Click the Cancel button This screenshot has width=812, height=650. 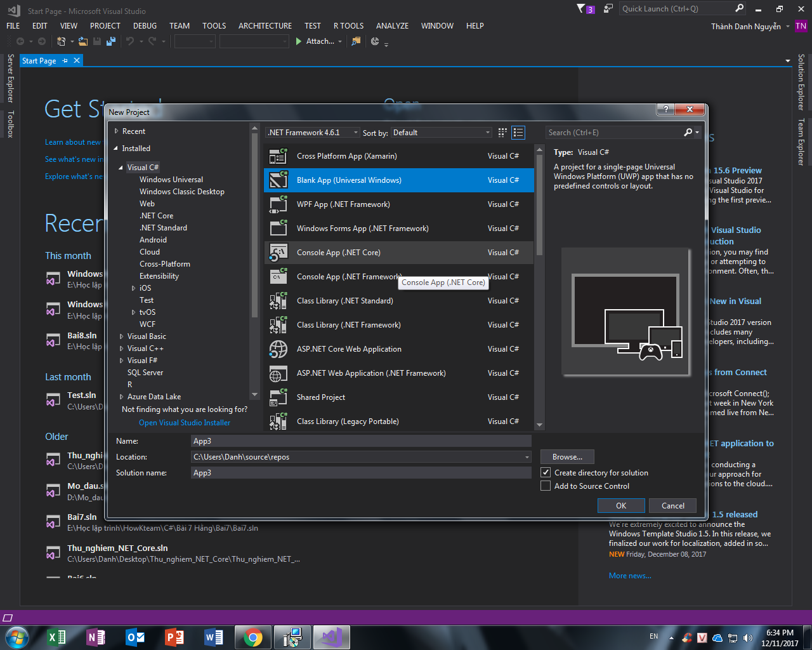click(673, 506)
